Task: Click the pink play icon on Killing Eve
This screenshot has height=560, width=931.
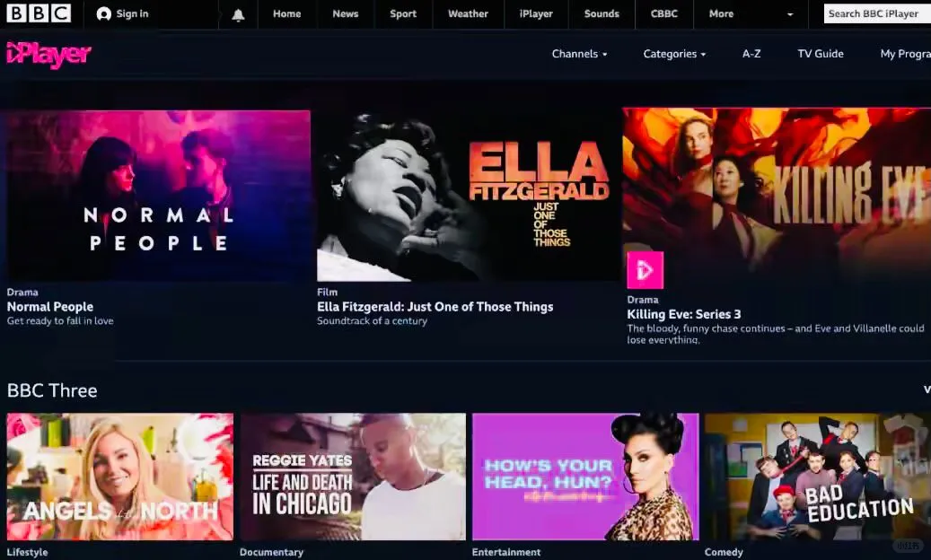Action: pyautogui.click(x=645, y=270)
